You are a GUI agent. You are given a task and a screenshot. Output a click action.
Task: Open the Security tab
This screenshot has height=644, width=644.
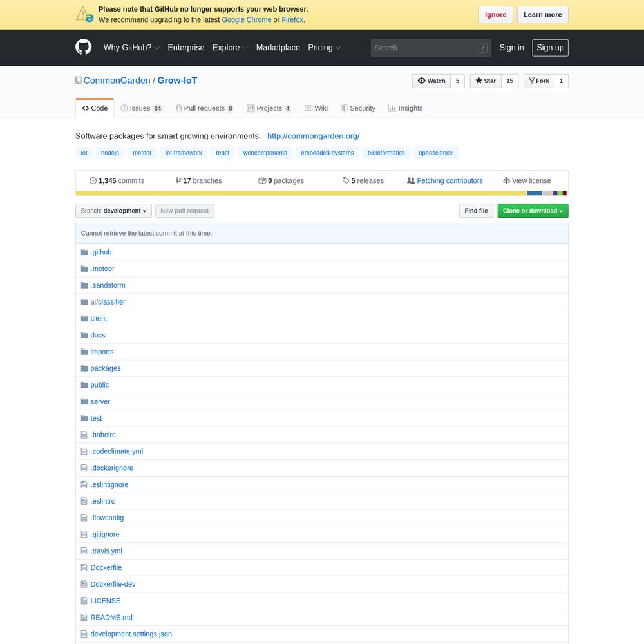[x=357, y=108]
